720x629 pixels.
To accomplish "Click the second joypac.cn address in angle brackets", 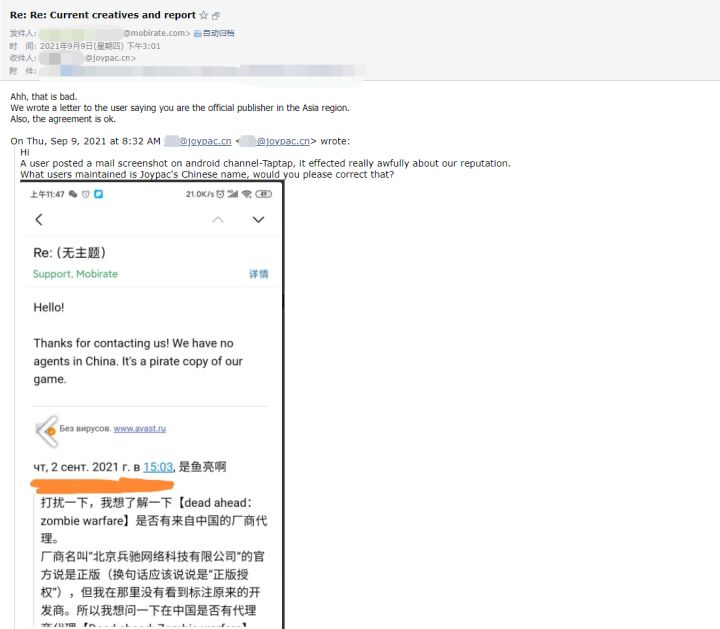I will click(275, 141).
